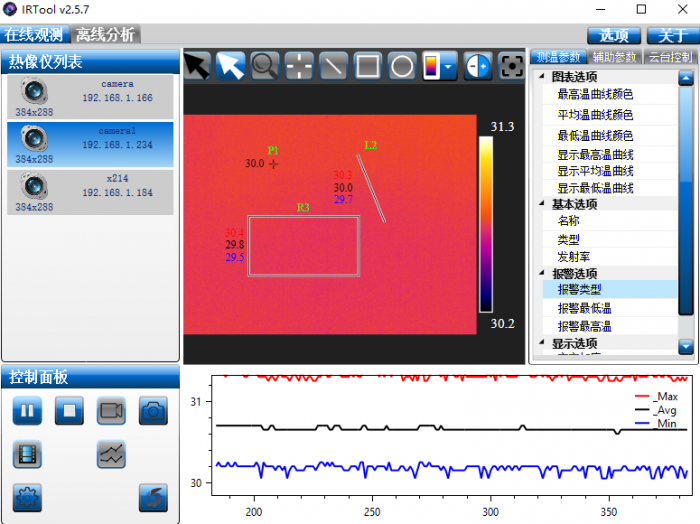The image size is (700, 524).
Task: Select the line measurement tool
Action: point(334,67)
